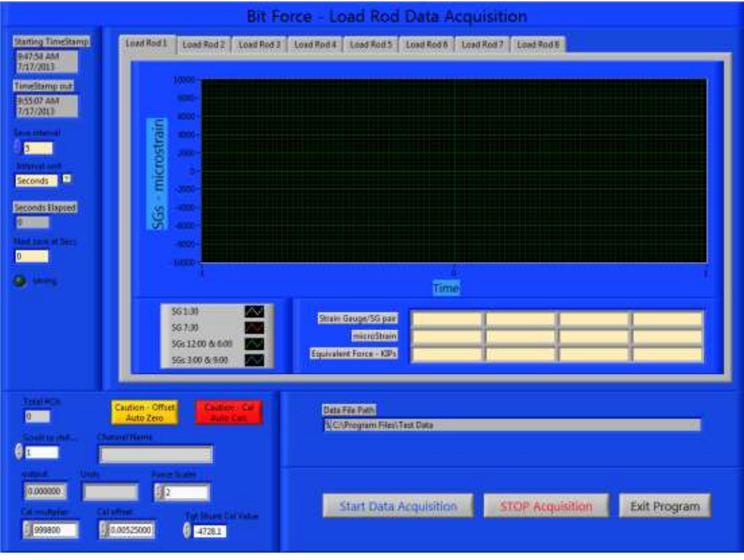Viewport: 744px width, 560px height.
Task: Click the Cal multiplier stepper arrows
Action: 28,529
